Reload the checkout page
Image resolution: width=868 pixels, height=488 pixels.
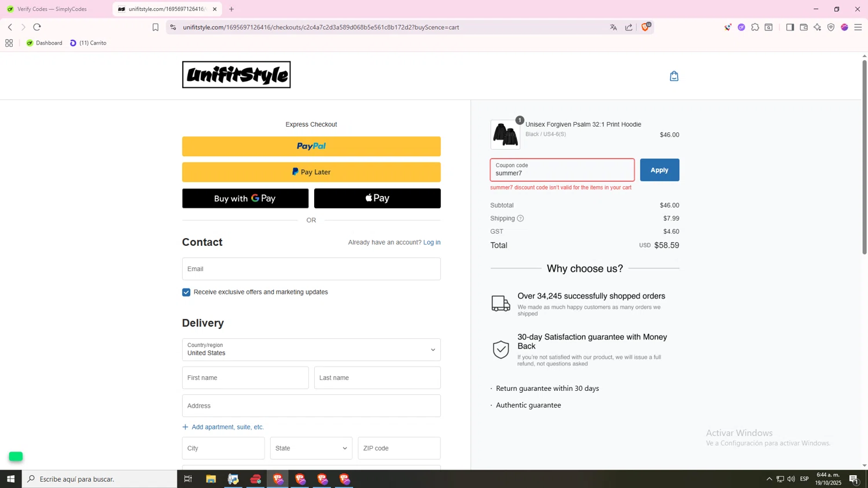37,27
